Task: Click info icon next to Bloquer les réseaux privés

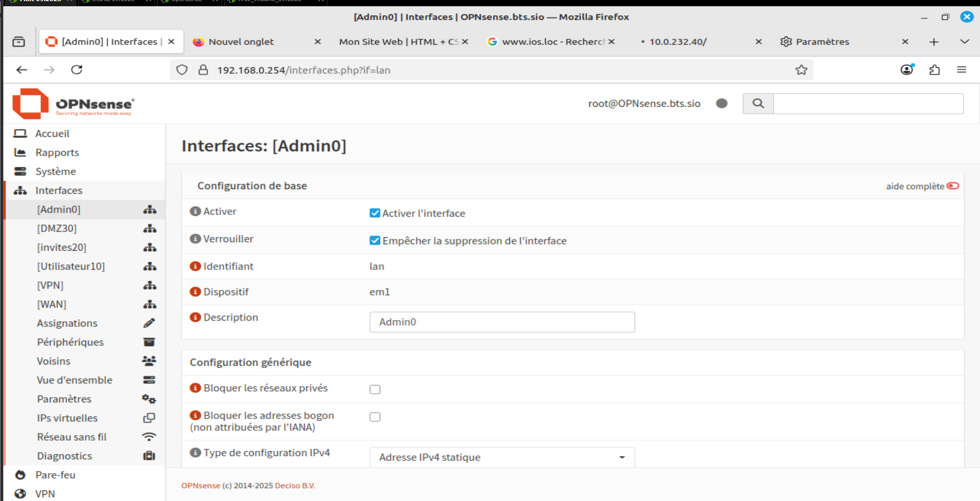Action: [196, 388]
